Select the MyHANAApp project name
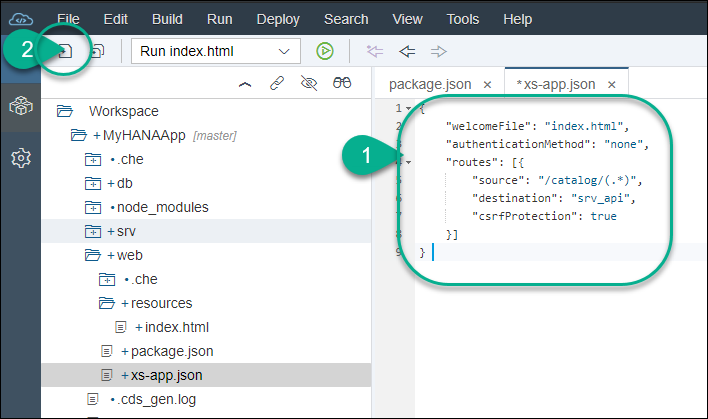Viewport: 708px width, 419px height. click(144, 135)
